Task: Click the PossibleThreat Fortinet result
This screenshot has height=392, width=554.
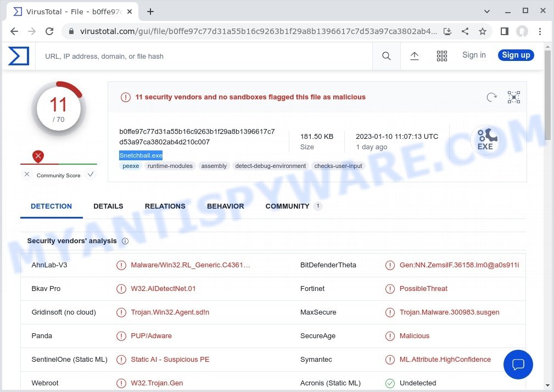Action: coord(423,289)
